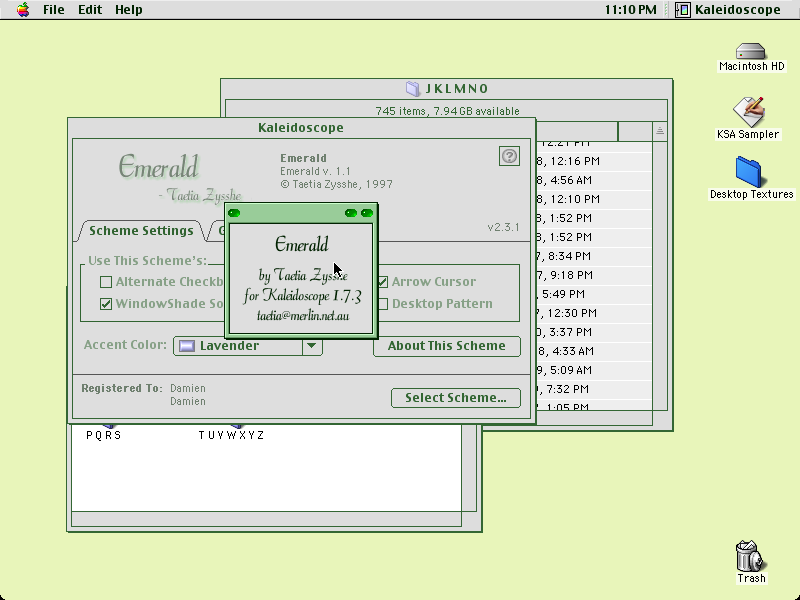Click the taetia@merlin.net.au email text

click(x=303, y=316)
